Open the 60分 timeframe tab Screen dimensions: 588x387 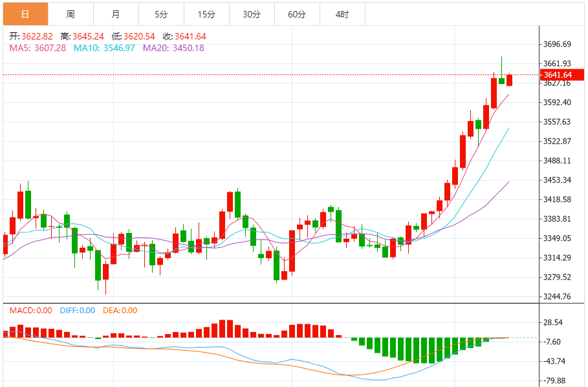coord(297,14)
